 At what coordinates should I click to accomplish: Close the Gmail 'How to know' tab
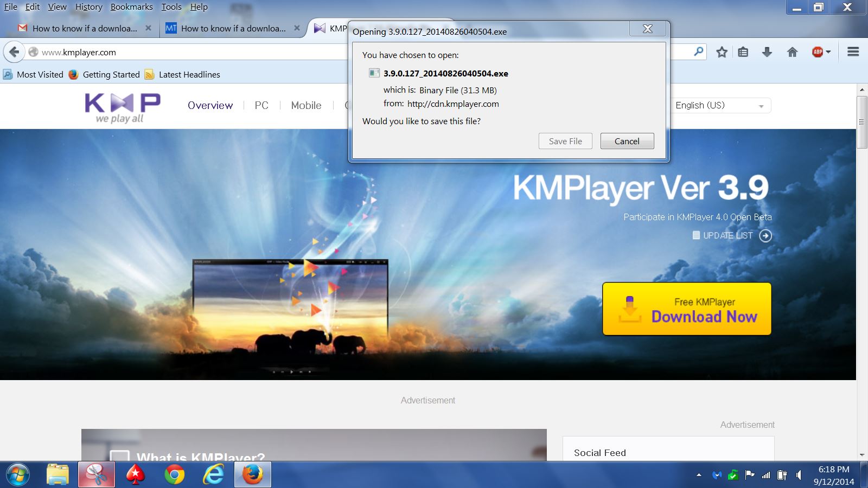148,28
